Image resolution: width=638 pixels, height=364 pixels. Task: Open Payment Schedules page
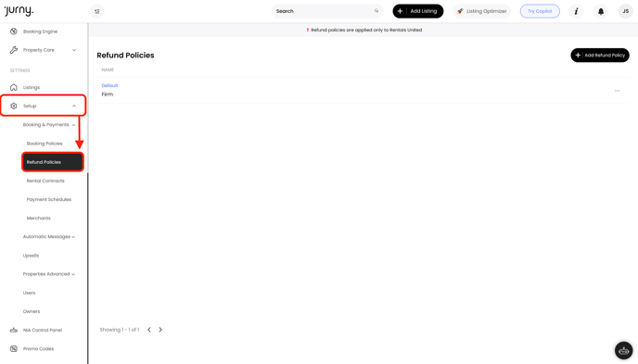point(49,199)
